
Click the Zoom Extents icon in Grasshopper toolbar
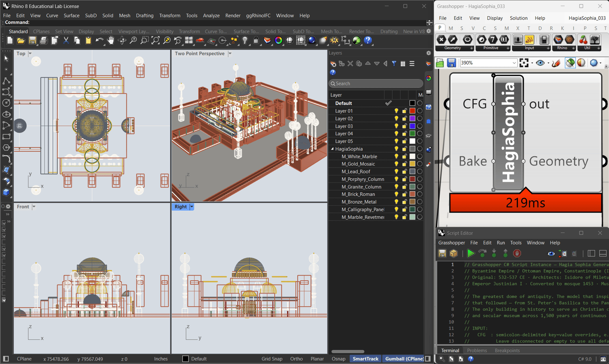click(524, 63)
